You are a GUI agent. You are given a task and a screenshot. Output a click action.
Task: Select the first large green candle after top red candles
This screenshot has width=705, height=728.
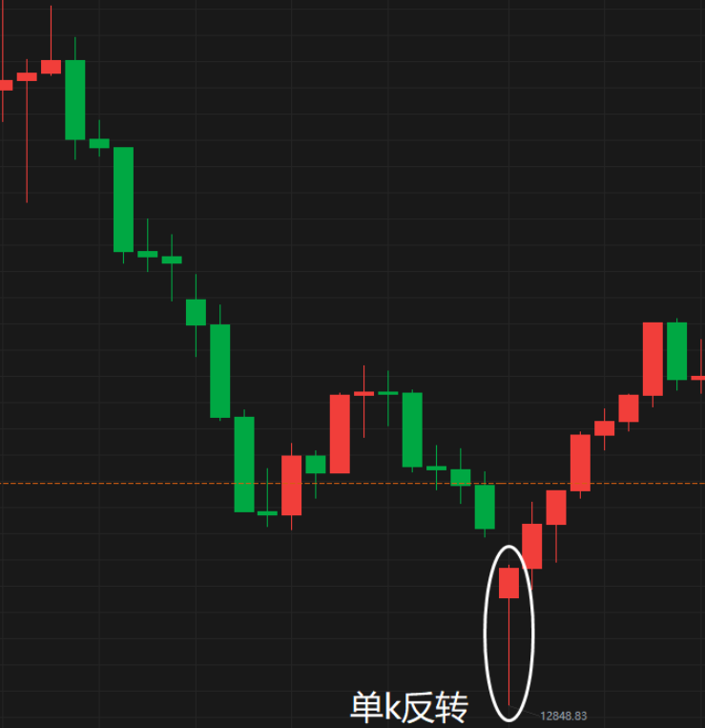click(74, 99)
